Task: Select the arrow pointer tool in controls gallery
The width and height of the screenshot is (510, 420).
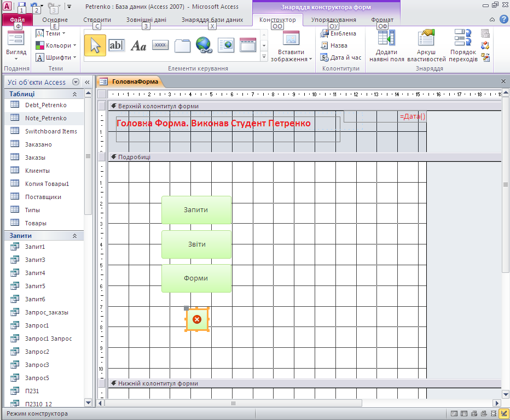Action: pyautogui.click(x=95, y=45)
